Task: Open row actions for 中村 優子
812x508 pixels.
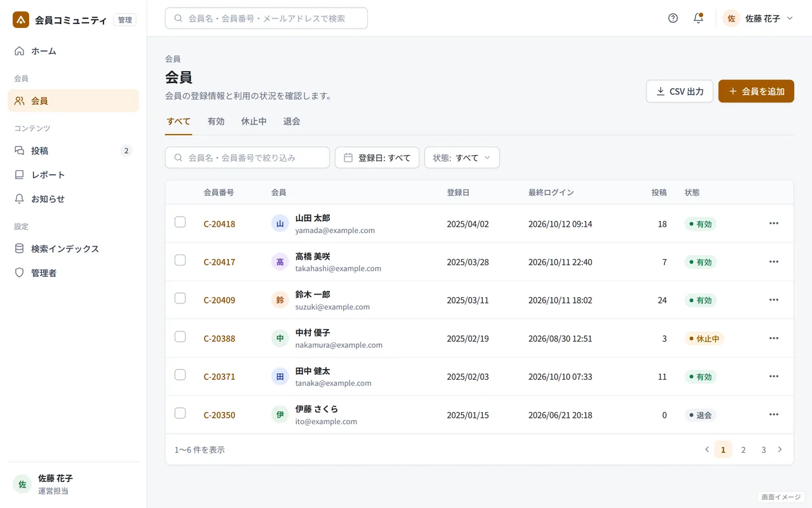Action: [x=774, y=338]
